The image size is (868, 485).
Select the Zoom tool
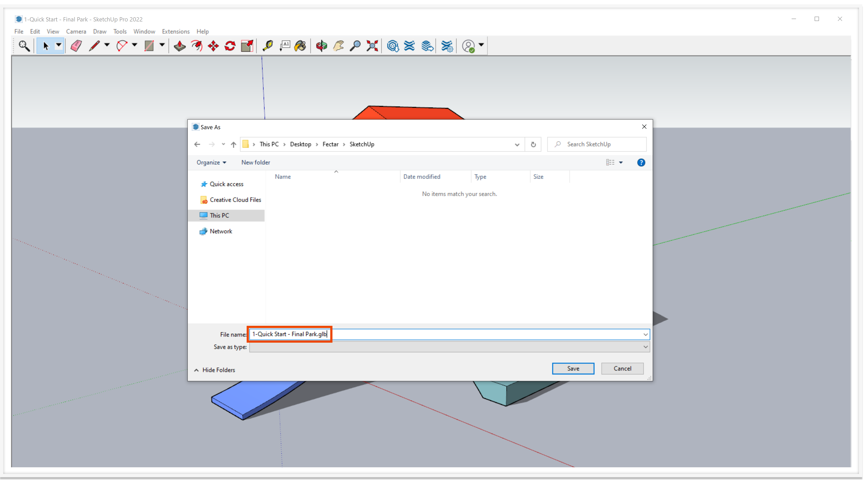(x=355, y=46)
